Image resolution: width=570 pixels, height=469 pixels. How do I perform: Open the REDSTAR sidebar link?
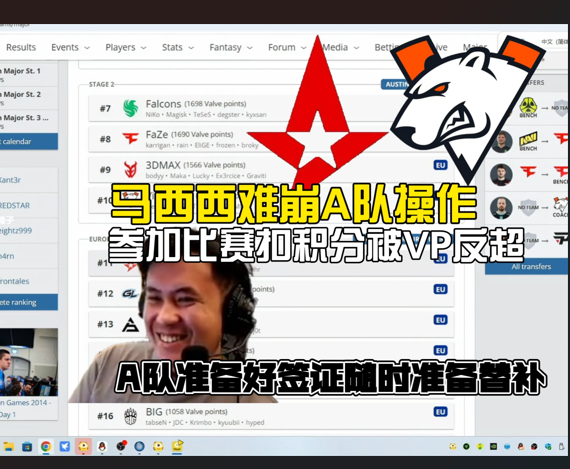pyautogui.click(x=15, y=205)
